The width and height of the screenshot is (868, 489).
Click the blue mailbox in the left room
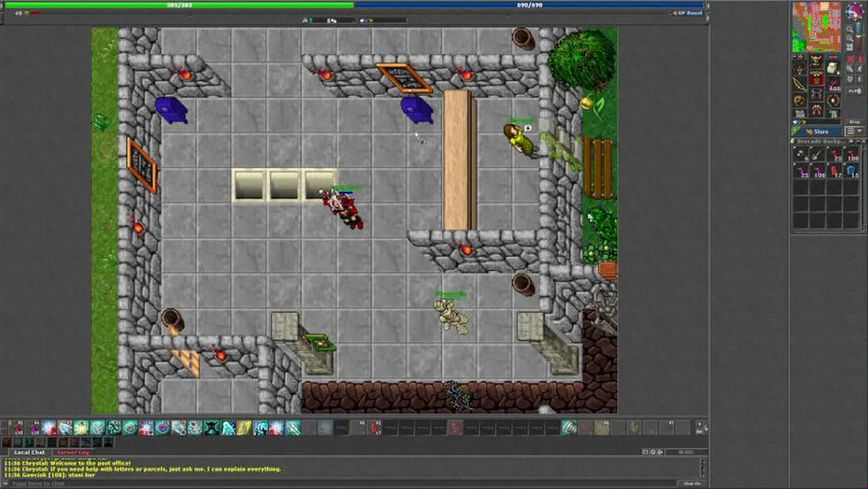pyautogui.click(x=171, y=110)
